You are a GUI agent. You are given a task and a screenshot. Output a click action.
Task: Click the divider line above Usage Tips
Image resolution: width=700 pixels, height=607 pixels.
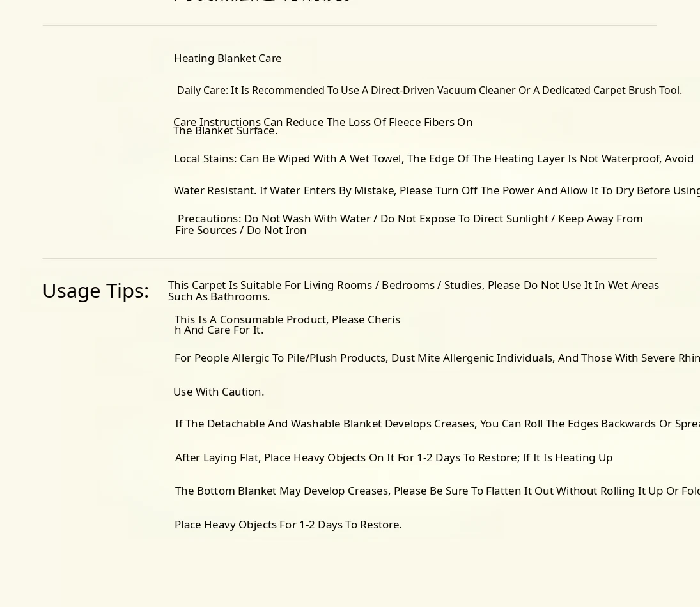350,259
